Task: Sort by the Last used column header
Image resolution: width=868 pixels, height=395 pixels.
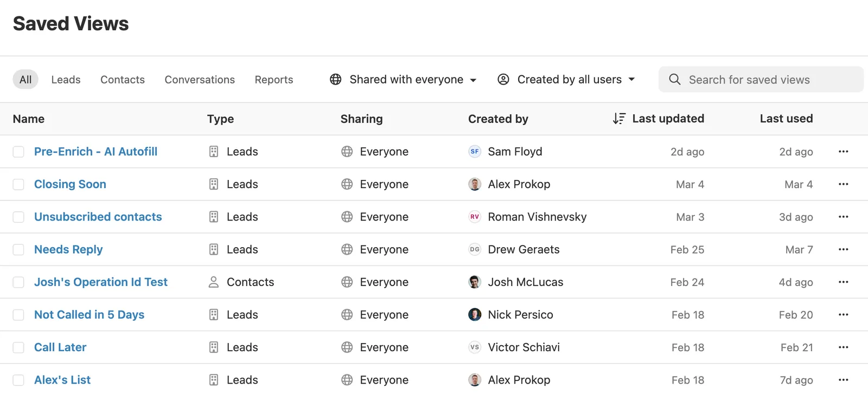Action: (x=786, y=119)
